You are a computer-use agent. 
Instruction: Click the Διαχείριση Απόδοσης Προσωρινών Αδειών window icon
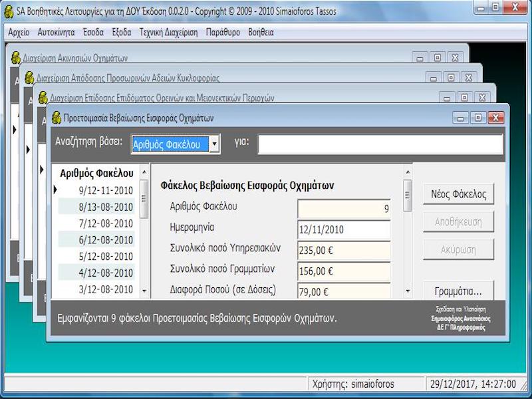29,78
